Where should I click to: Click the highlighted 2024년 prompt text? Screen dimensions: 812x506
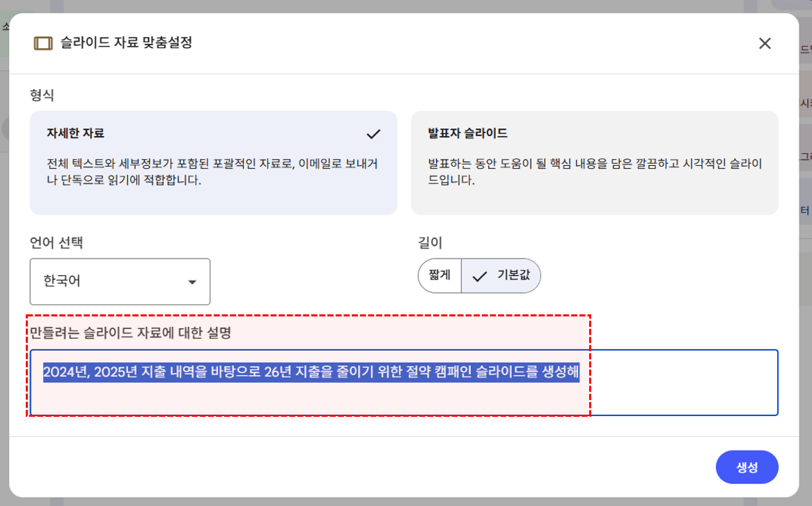311,372
